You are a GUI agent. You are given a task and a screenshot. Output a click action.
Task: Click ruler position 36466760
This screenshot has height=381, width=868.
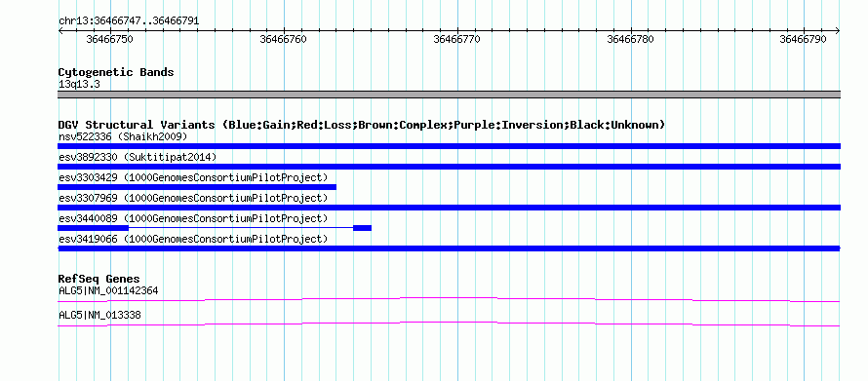click(x=284, y=39)
